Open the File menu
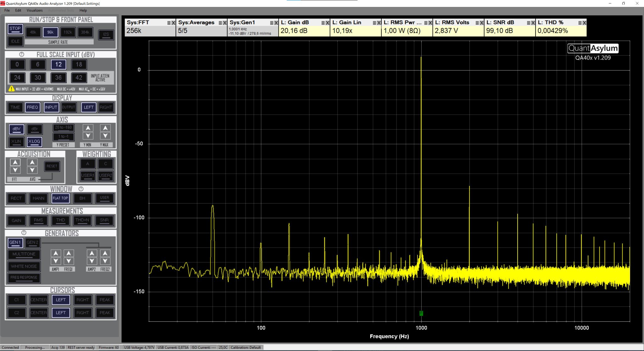The width and height of the screenshot is (644, 351). (x=7, y=10)
